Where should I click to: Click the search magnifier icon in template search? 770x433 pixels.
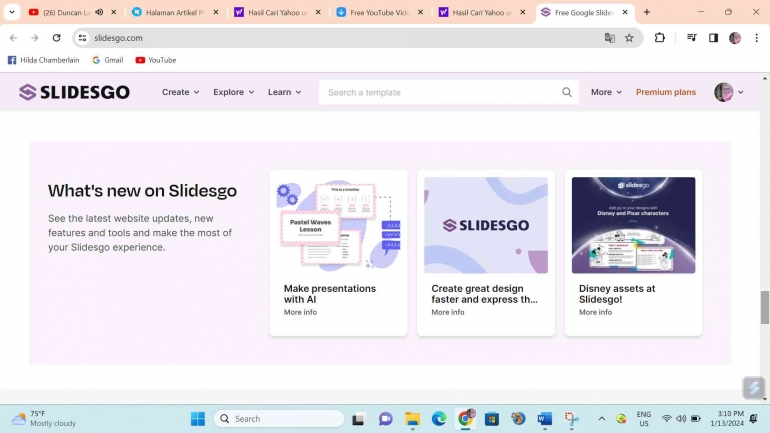[x=567, y=92]
